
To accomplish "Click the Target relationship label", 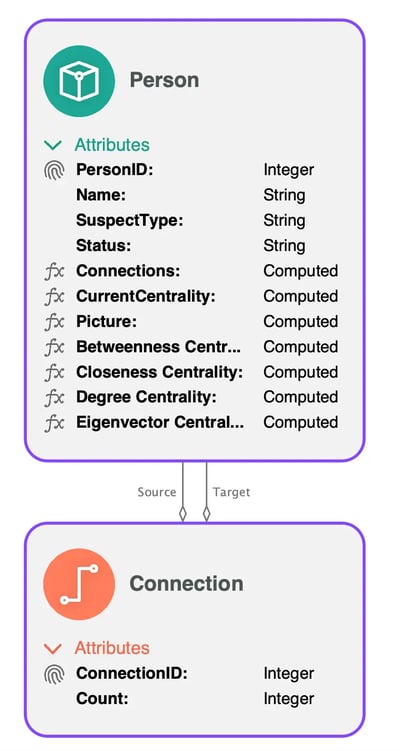I will (x=231, y=492).
